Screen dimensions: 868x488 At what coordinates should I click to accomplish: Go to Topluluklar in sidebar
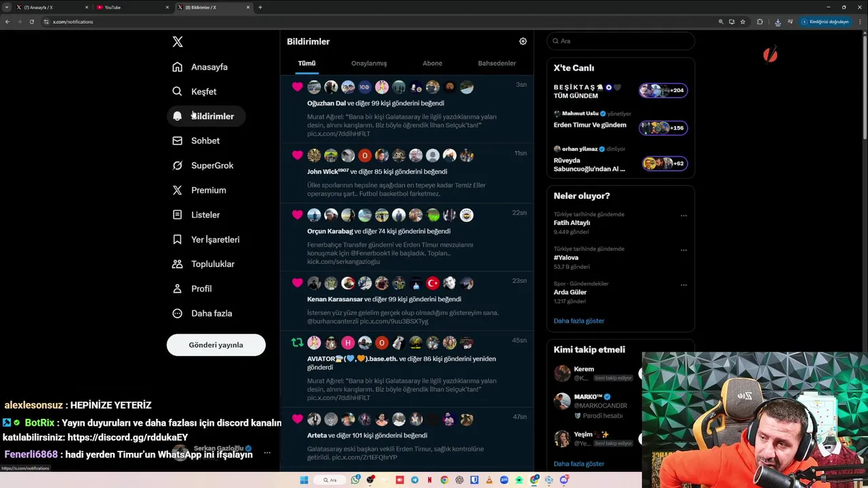[203, 264]
